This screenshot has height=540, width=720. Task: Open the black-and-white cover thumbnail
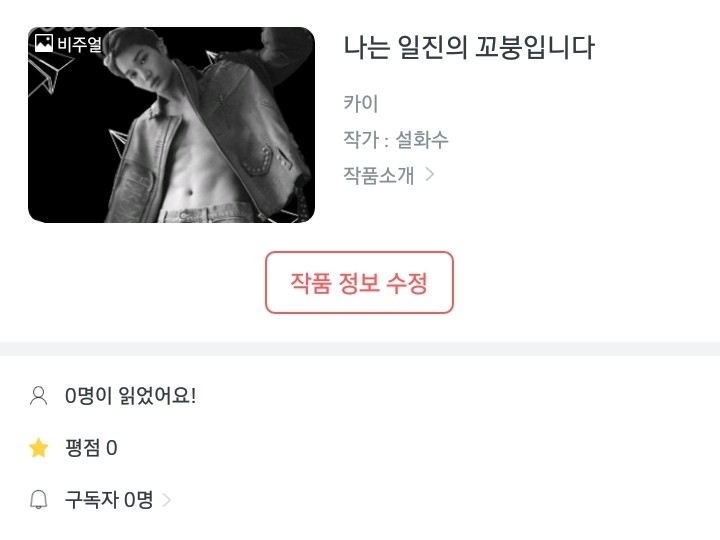pyautogui.click(x=171, y=125)
